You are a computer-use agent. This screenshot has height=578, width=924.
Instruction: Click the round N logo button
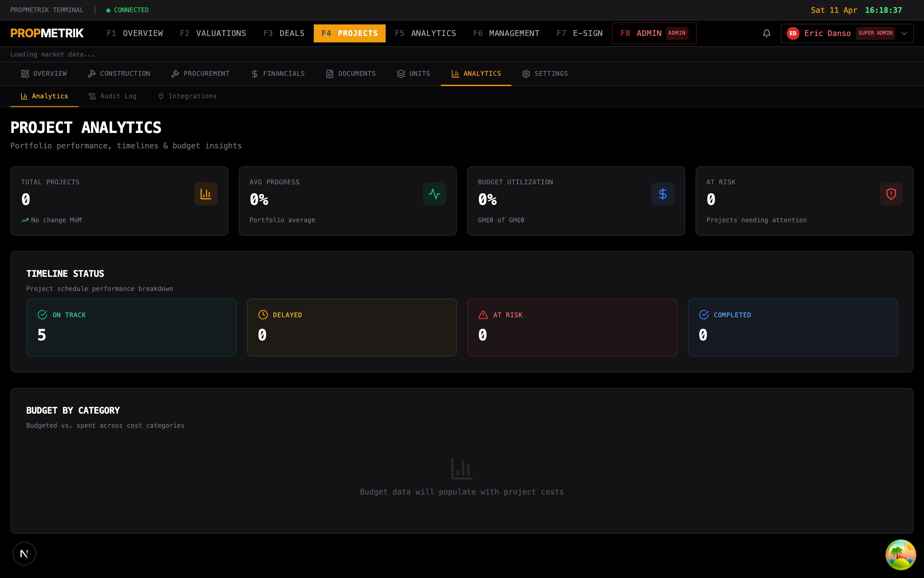coord(24,554)
